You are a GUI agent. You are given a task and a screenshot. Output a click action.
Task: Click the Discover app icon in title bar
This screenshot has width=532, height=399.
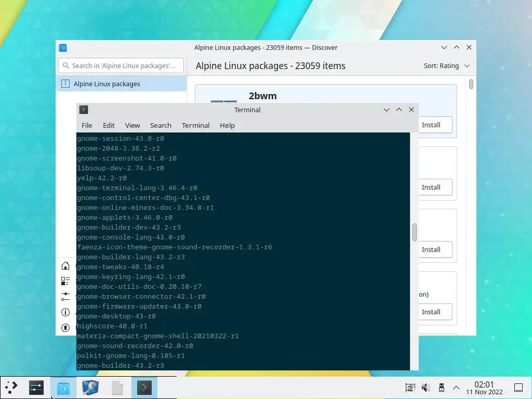pos(63,47)
